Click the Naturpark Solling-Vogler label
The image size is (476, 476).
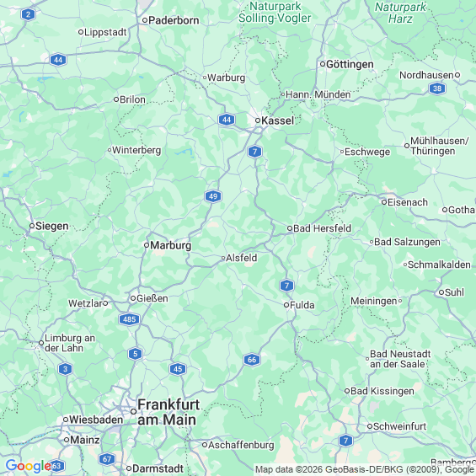[275, 12]
